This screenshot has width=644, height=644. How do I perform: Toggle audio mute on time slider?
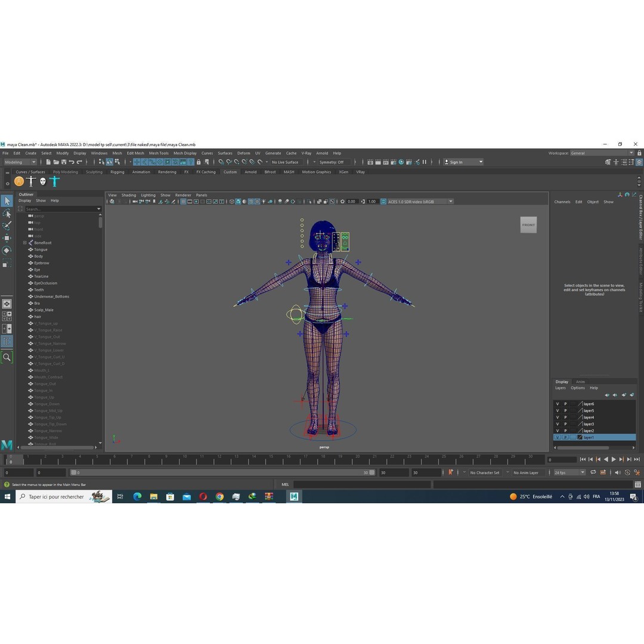[x=617, y=472]
